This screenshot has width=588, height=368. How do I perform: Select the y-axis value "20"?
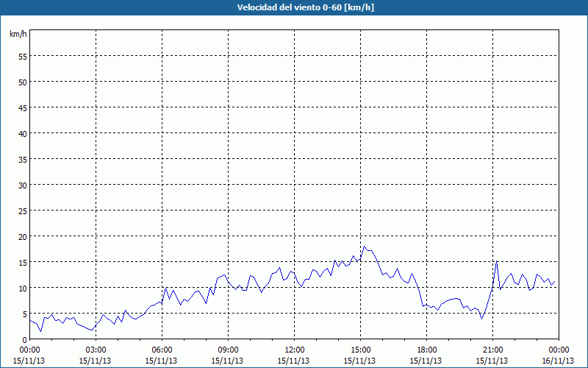pos(23,236)
